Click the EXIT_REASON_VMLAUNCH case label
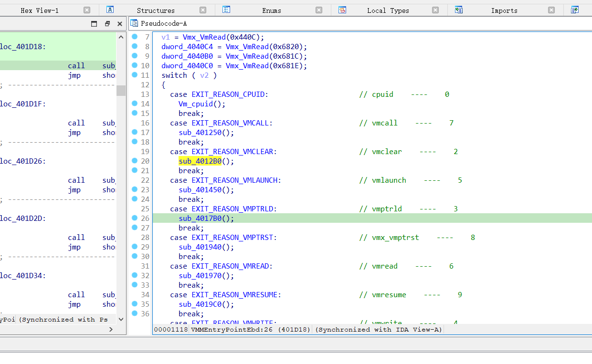 234,180
